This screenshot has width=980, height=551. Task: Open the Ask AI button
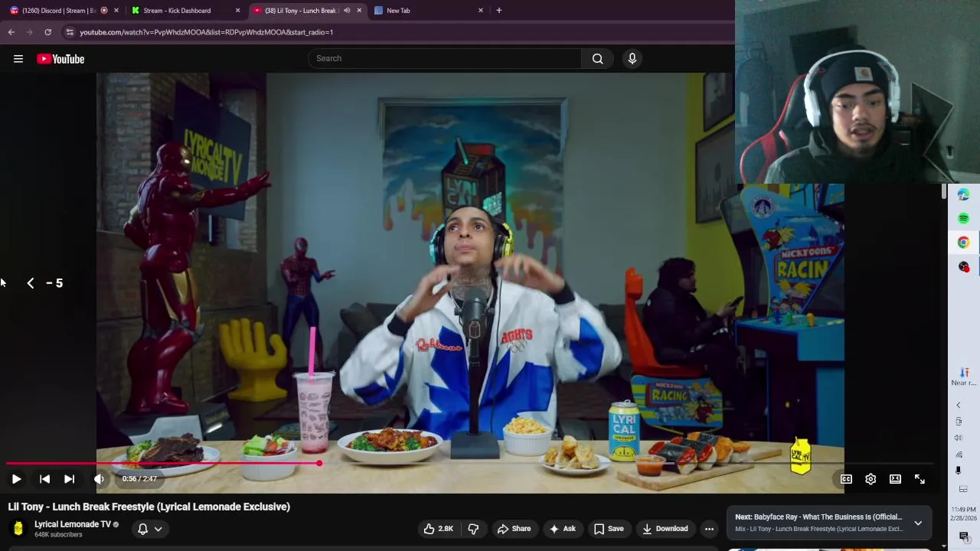pos(563,529)
